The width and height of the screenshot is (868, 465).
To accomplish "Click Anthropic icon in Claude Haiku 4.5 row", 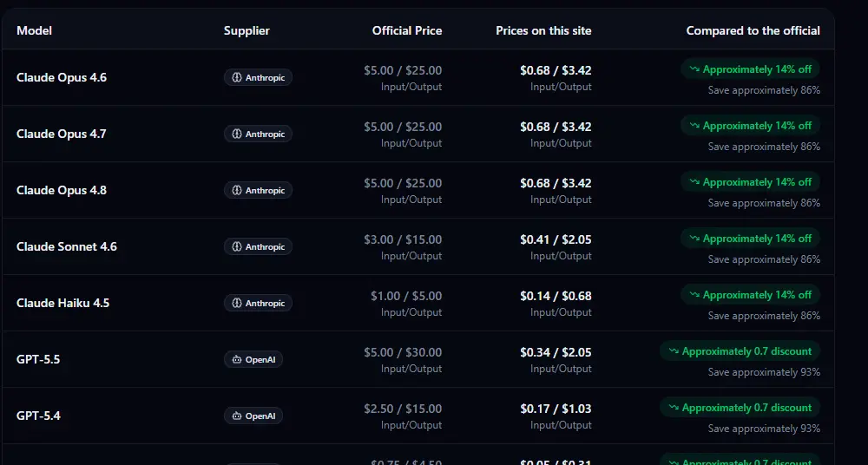I will 237,303.
